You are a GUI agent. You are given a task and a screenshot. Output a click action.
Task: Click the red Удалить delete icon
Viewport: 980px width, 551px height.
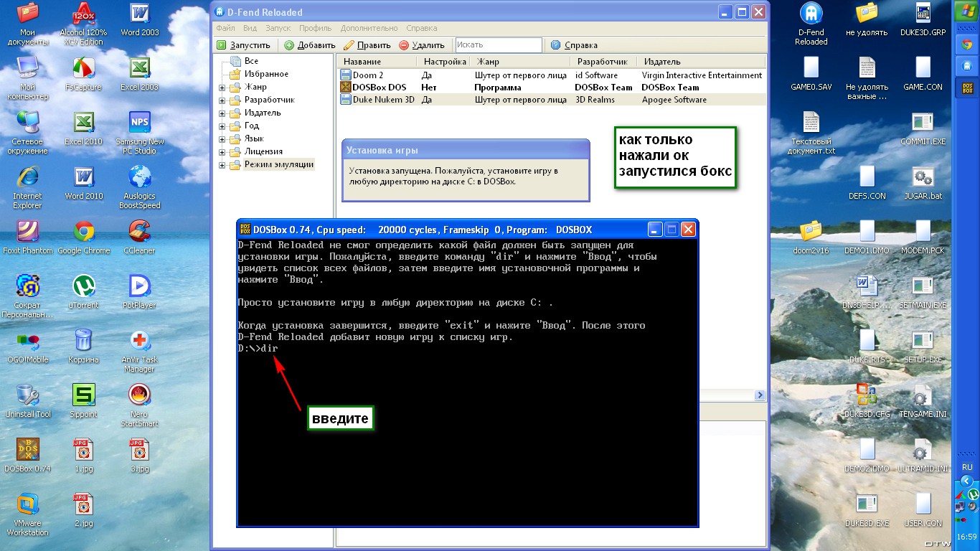coord(404,45)
